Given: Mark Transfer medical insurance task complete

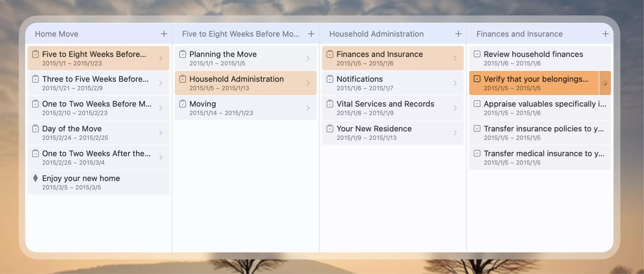Looking at the screenshot, I should click(477, 154).
